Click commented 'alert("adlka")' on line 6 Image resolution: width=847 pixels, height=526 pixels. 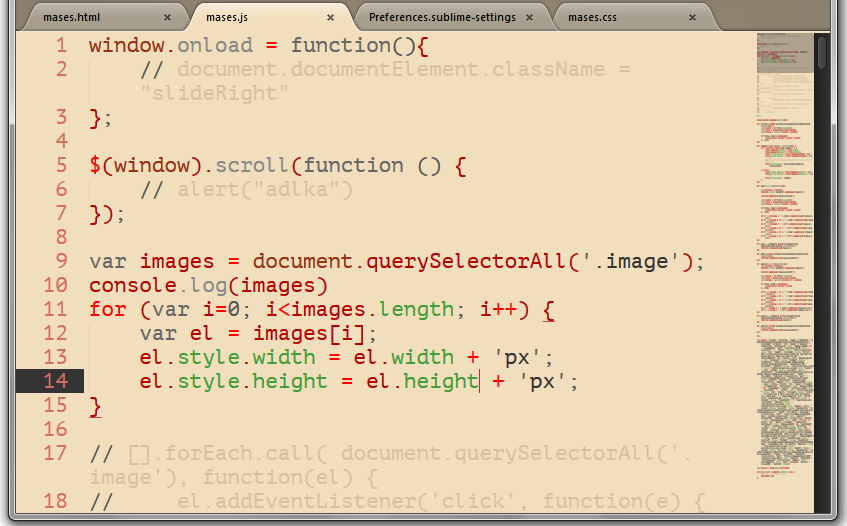[x=265, y=190]
